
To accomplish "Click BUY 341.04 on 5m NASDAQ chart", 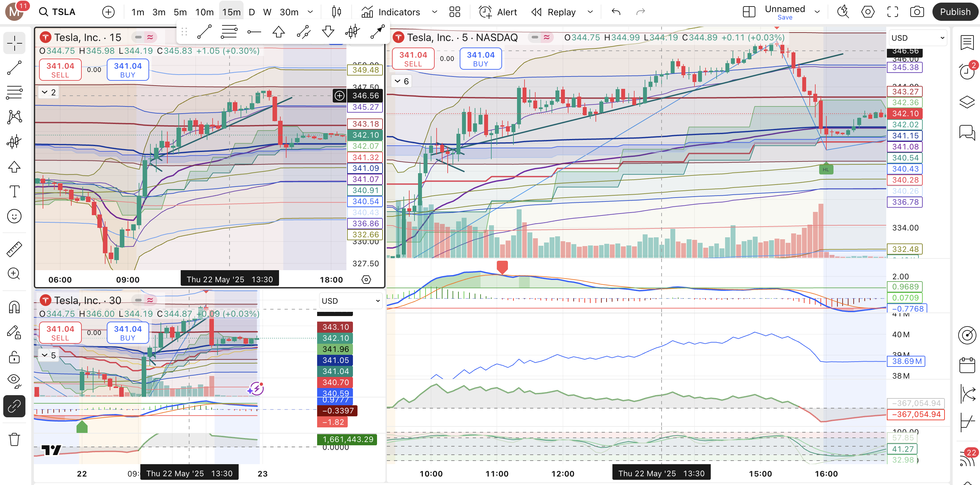I will click(481, 59).
